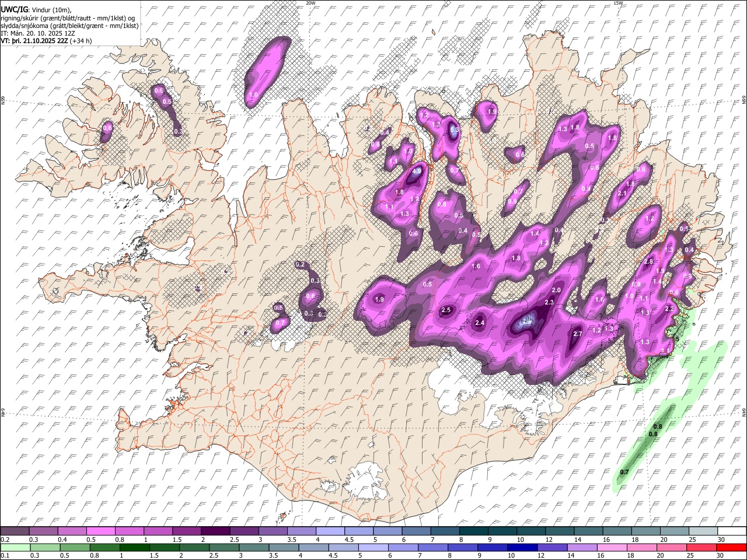Click the '0.1' label in the lower legend row
Viewport: 747px width, 560px height.
(5, 555)
